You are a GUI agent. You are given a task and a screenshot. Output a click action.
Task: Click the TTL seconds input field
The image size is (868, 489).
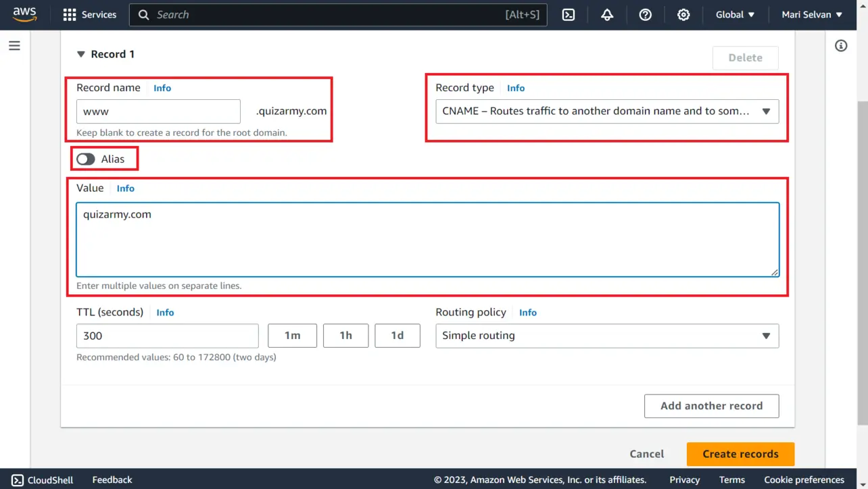pos(168,336)
